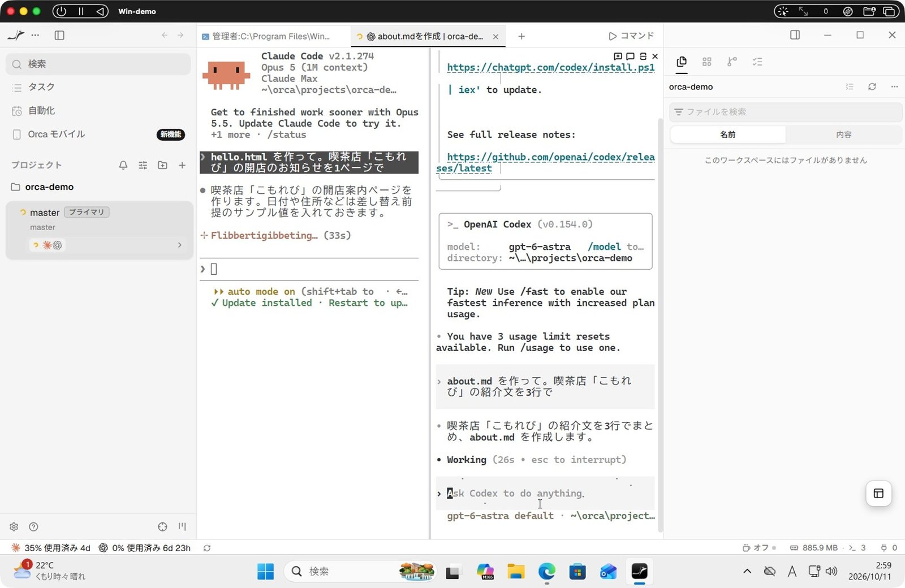Select the files explorer icon in right panel
This screenshot has height=588, width=905.
pyautogui.click(x=682, y=62)
